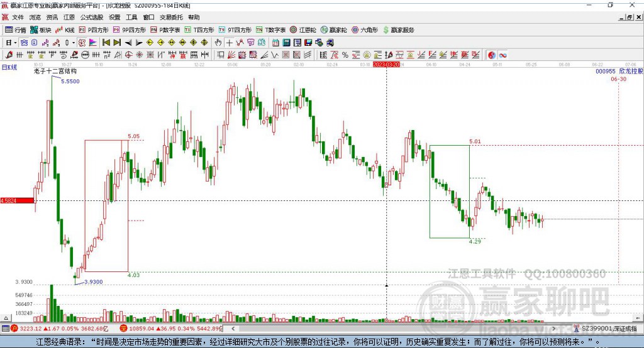Open the calculator icon

(286, 43)
